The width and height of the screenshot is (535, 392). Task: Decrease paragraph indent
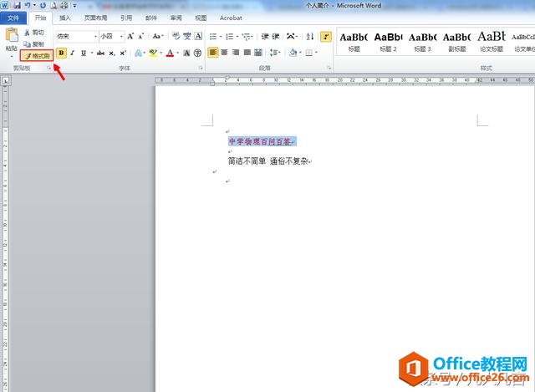click(265, 36)
